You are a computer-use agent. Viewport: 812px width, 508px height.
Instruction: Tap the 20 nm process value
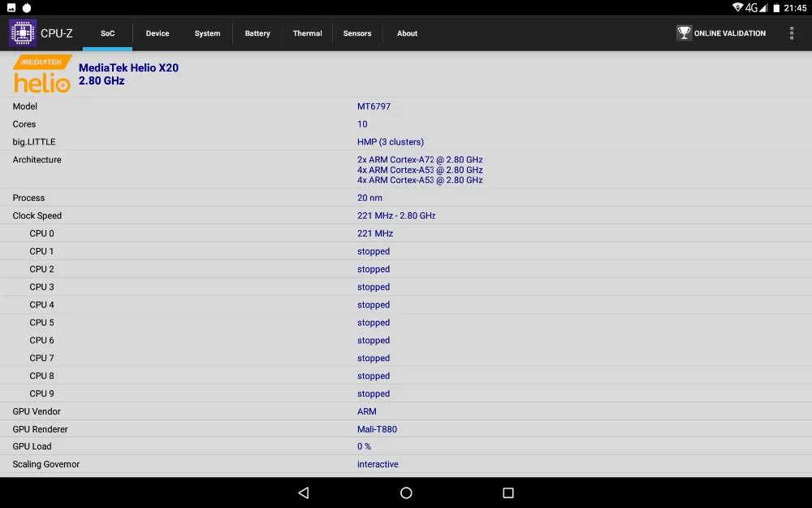pos(369,198)
